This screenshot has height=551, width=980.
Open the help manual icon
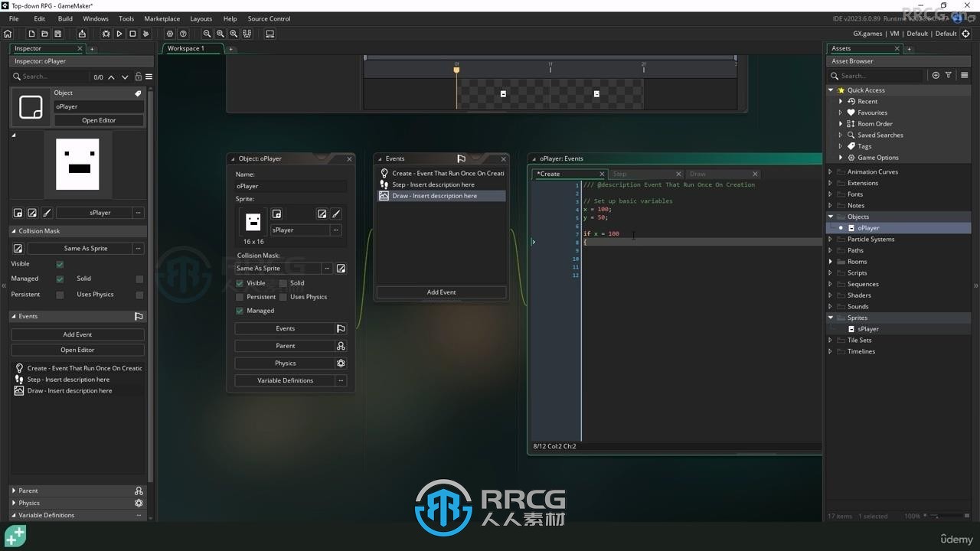pyautogui.click(x=183, y=34)
